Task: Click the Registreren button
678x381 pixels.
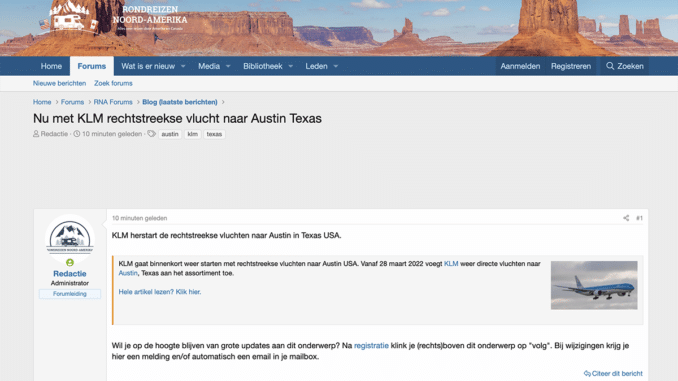Action: pyautogui.click(x=571, y=66)
